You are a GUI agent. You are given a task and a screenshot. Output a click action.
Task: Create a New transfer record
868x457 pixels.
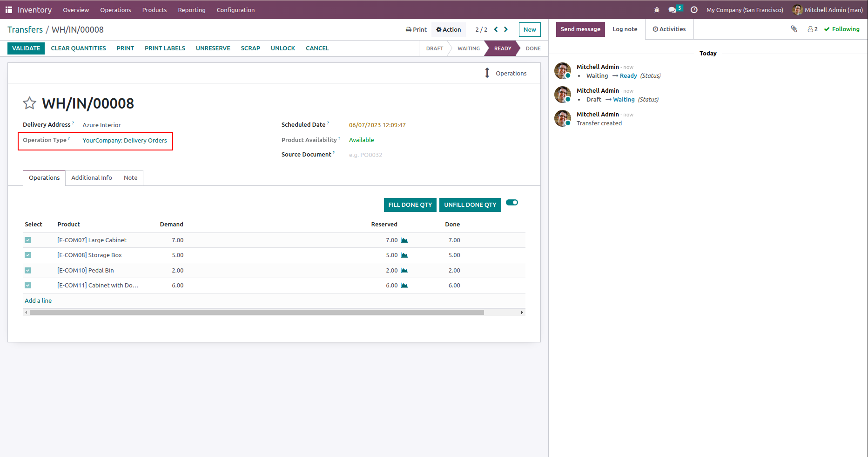[530, 29]
